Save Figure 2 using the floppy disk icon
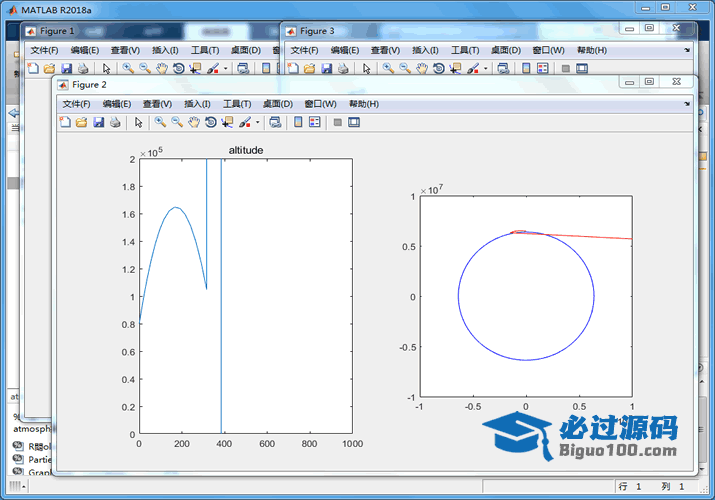 [x=99, y=122]
